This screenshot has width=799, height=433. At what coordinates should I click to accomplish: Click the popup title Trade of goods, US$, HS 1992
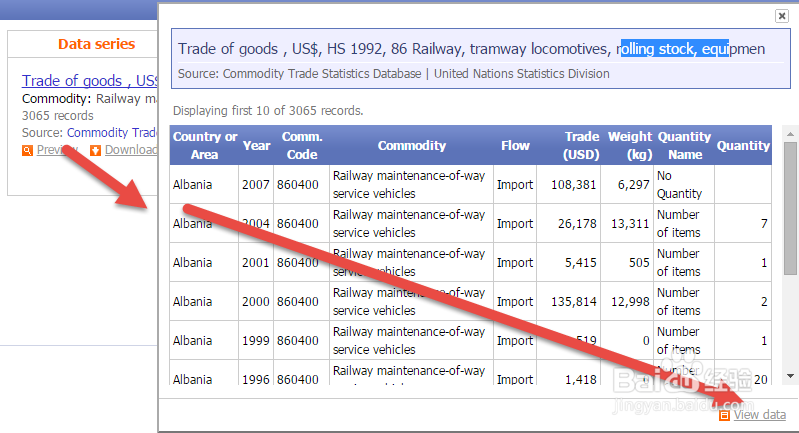click(471, 49)
